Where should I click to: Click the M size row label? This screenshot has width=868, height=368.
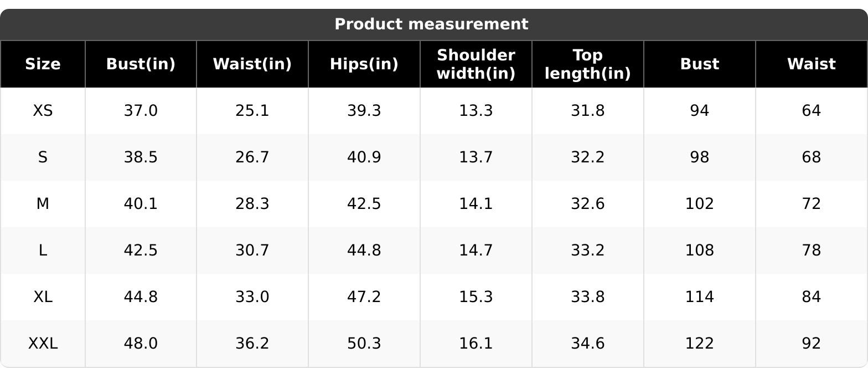pyautogui.click(x=43, y=204)
